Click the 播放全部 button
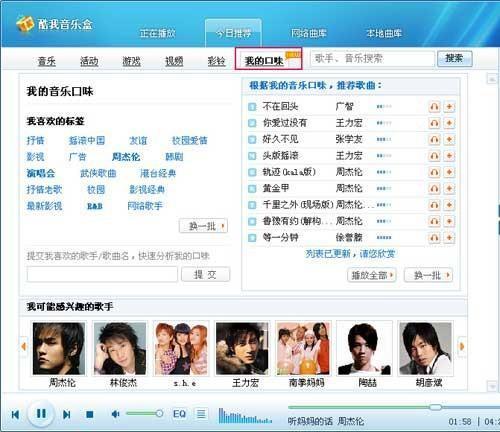The width and height of the screenshot is (500, 432). (372, 275)
